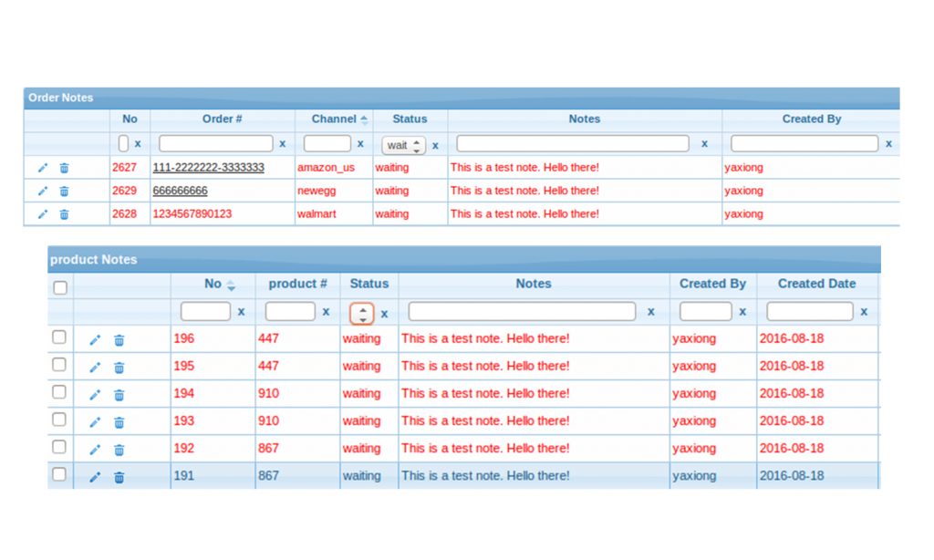Sort Order Notes by Notes header
Viewport: 934px width, 560px height.
585,119
